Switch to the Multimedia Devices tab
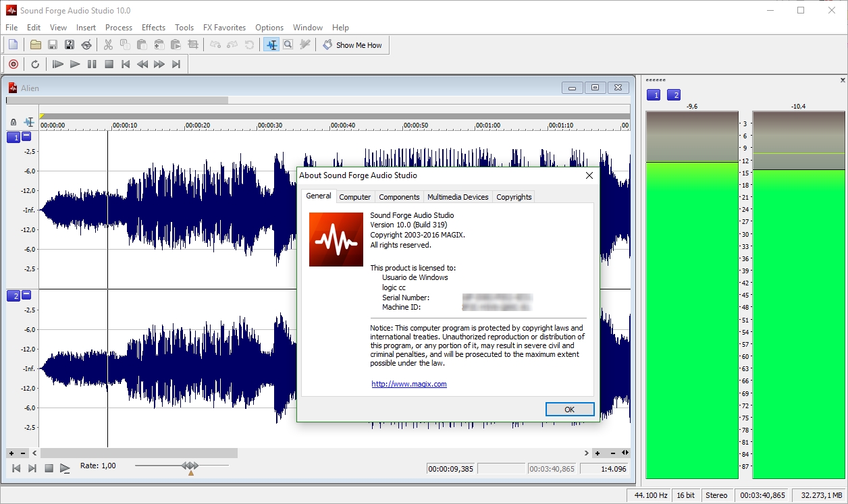Image resolution: width=848 pixels, height=504 pixels. coord(458,197)
